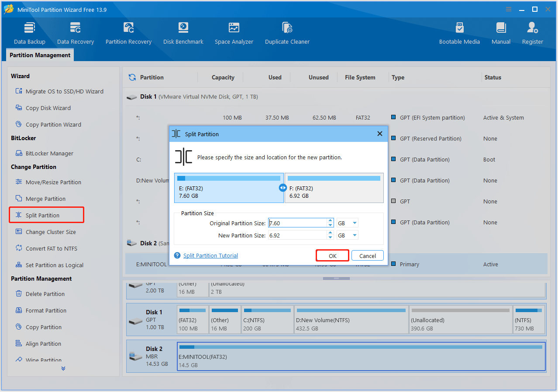Viewport: 558px width, 392px height.
Task: Increase Original Partition Size with up arrow
Action: pos(331,221)
